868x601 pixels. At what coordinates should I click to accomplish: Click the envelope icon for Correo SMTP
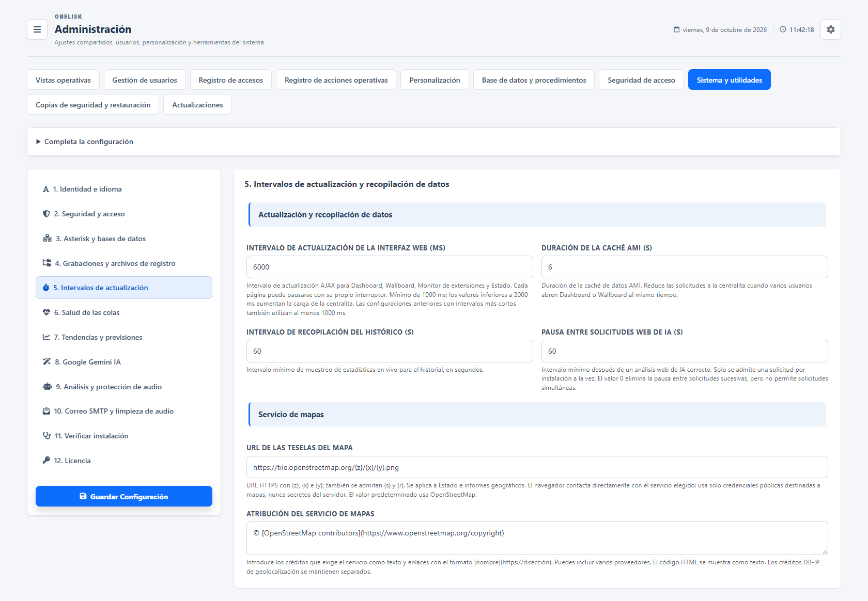pyautogui.click(x=47, y=411)
